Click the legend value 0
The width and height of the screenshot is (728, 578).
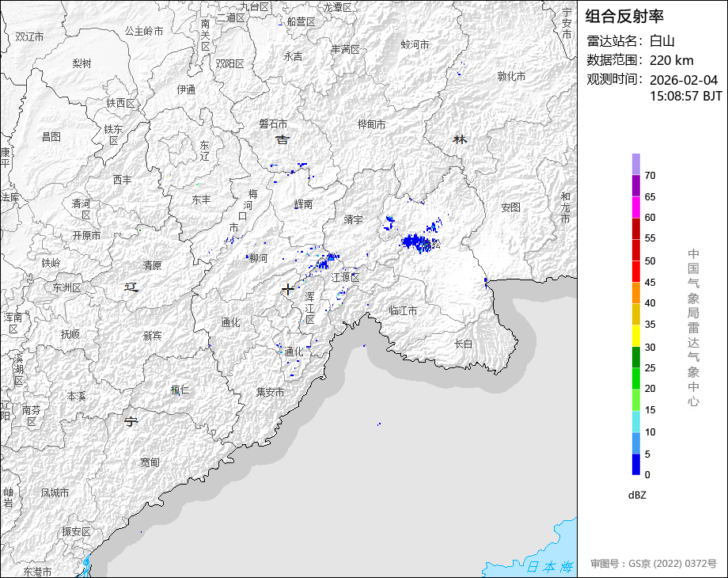click(x=647, y=475)
